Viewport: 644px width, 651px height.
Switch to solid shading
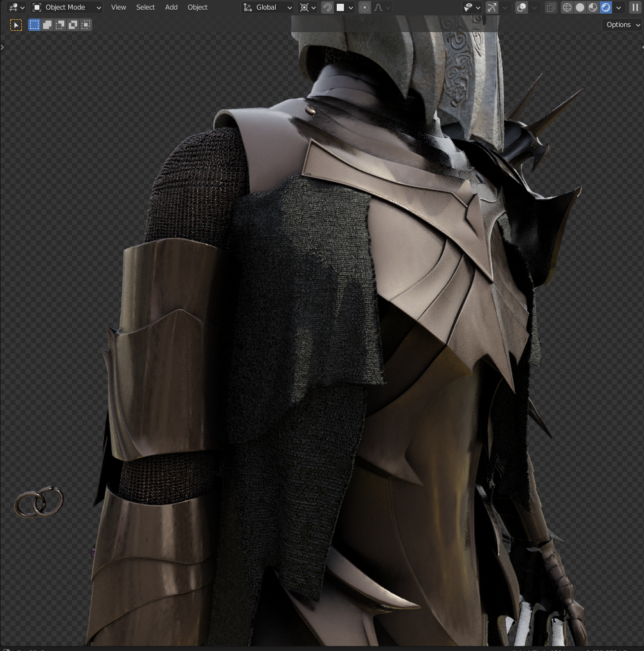pos(580,8)
